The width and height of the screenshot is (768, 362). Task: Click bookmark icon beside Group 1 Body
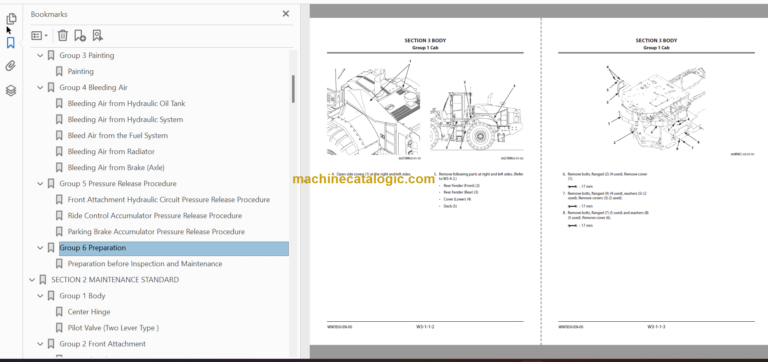(50, 296)
